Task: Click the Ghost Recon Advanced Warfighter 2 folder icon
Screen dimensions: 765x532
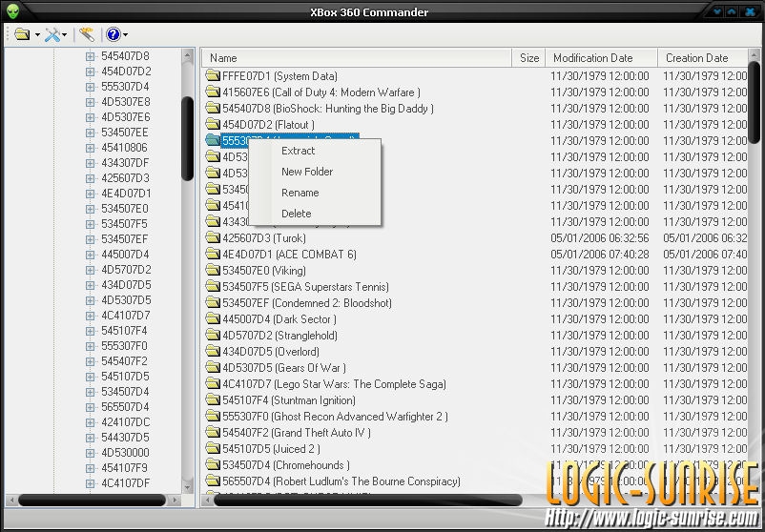Action: click(x=213, y=416)
